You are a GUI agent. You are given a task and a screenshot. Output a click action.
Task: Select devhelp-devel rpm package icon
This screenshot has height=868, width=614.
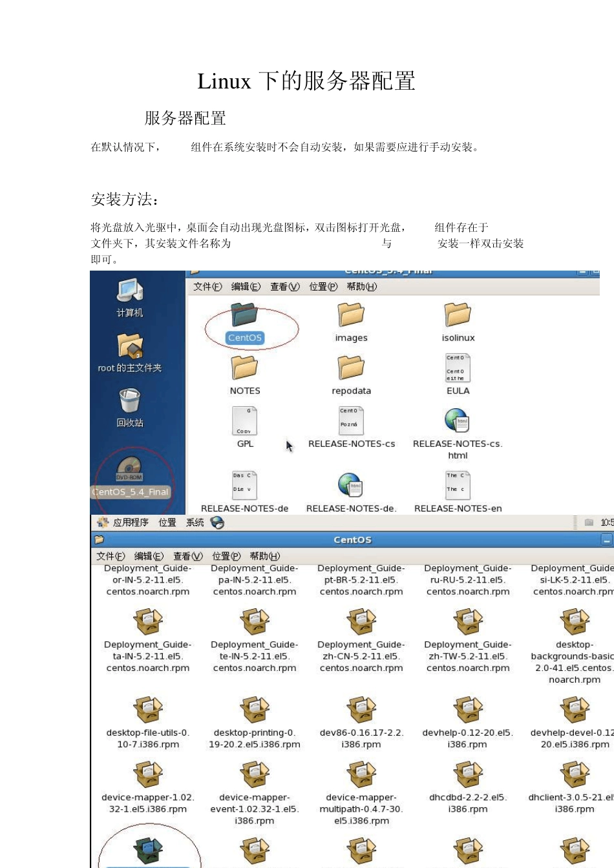tap(575, 710)
